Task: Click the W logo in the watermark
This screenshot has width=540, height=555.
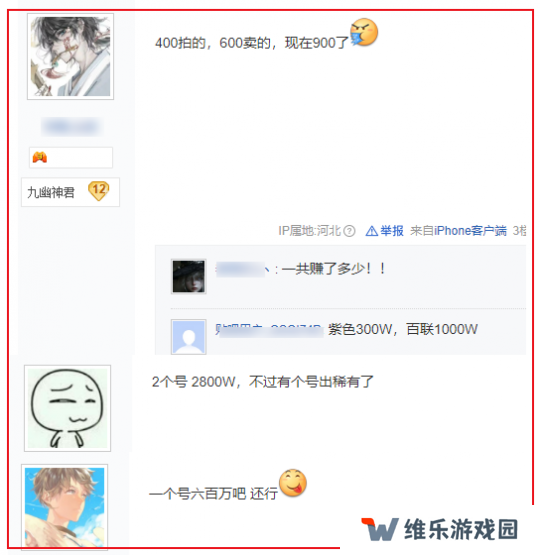Action: coord(380,529)
